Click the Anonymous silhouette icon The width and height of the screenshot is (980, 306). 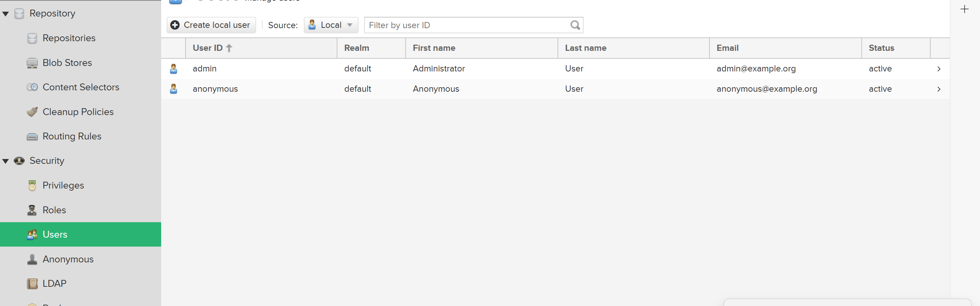[x=32, y=260]
